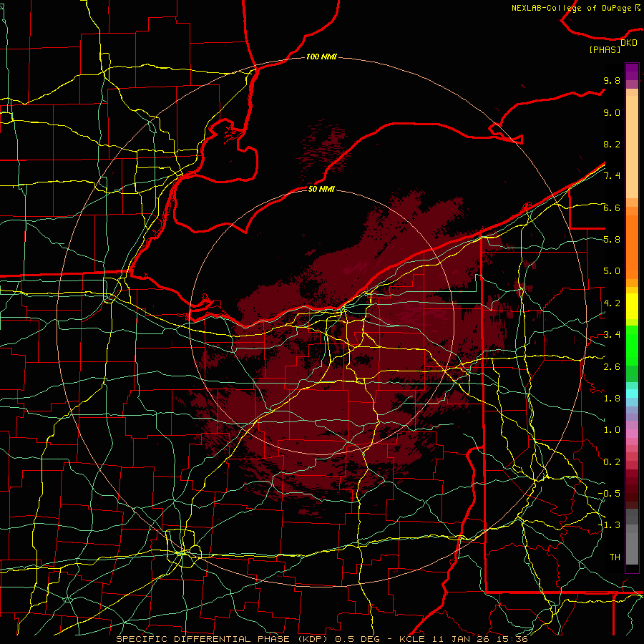Image resolution: width=644 pixels, height=644 pixels.
Task: Click the SPECIFIC DIFFERENTIAL PHASE (KDP) caption
Action: (223, 639)
